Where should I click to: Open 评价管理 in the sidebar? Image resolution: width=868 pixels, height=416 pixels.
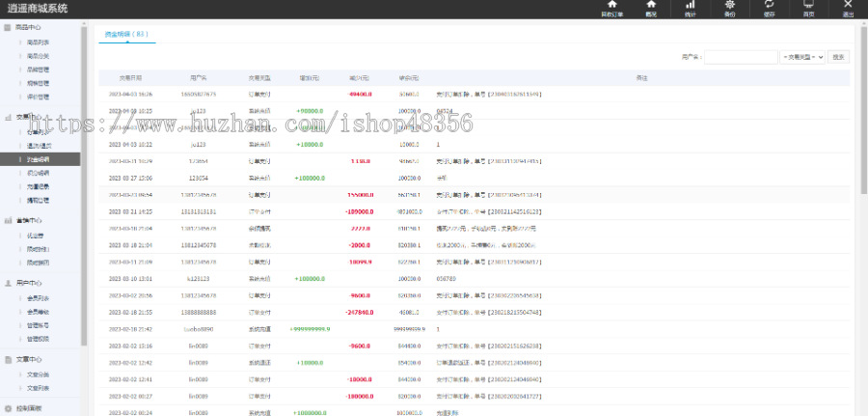pyautogui.click(x=38, y=97)
